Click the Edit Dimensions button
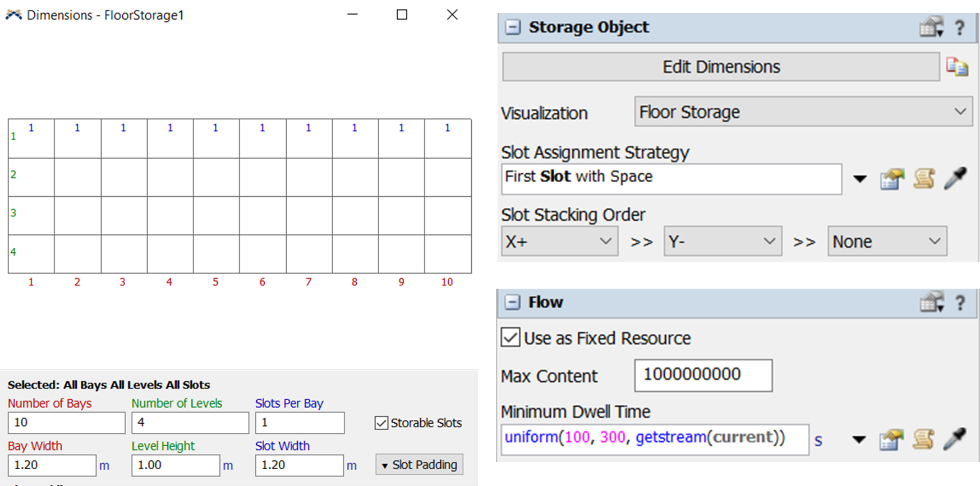The image size is (980, 486). click(721, 67)
